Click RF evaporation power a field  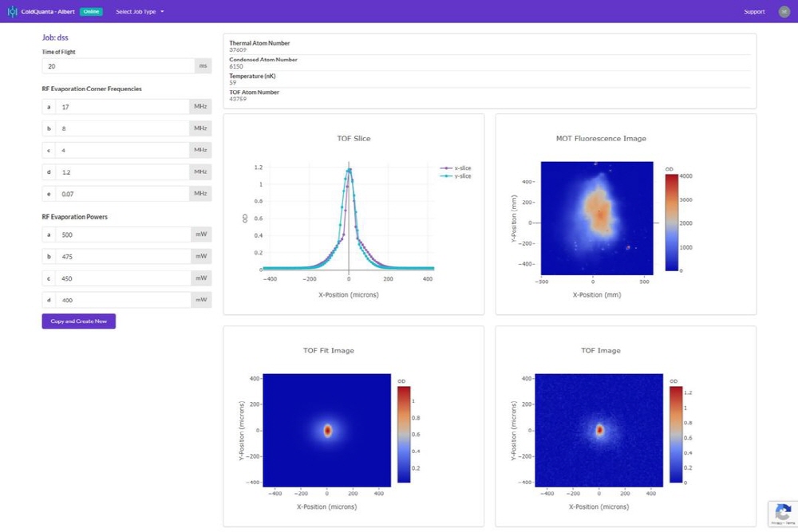121,235
